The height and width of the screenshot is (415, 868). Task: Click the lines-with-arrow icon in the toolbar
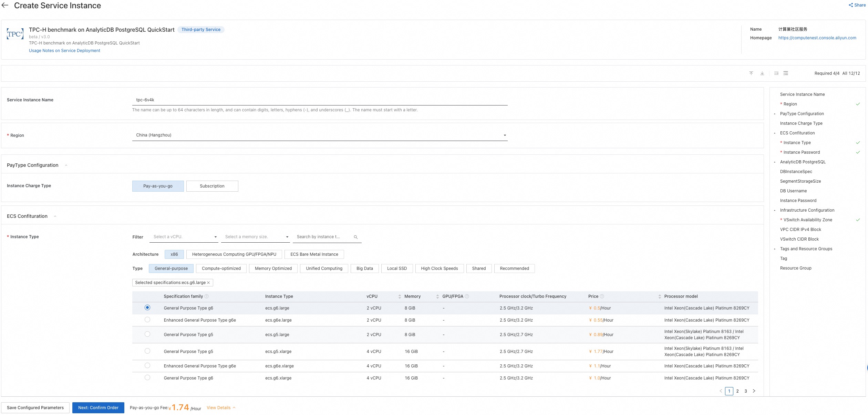pos(776,73)
